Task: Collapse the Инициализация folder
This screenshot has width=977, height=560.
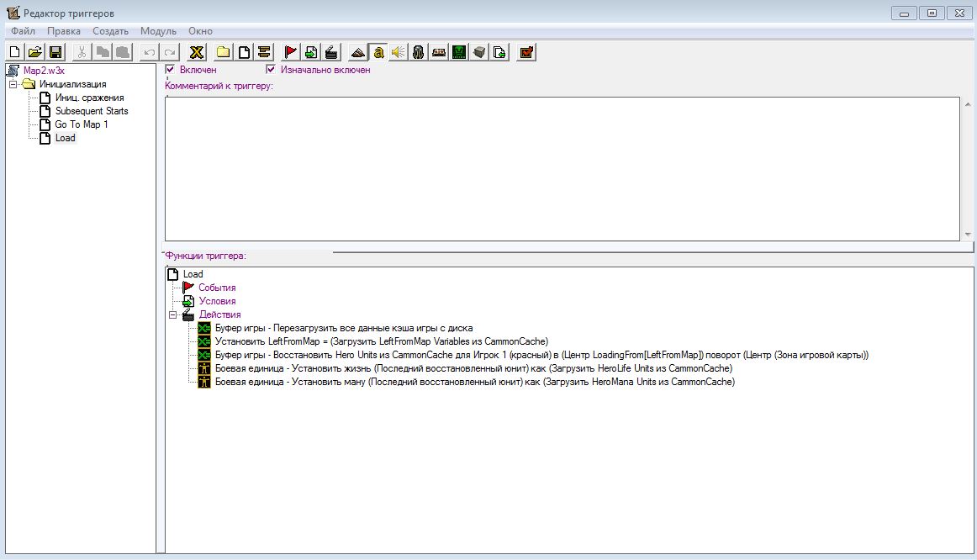Action: coord(13,84)
